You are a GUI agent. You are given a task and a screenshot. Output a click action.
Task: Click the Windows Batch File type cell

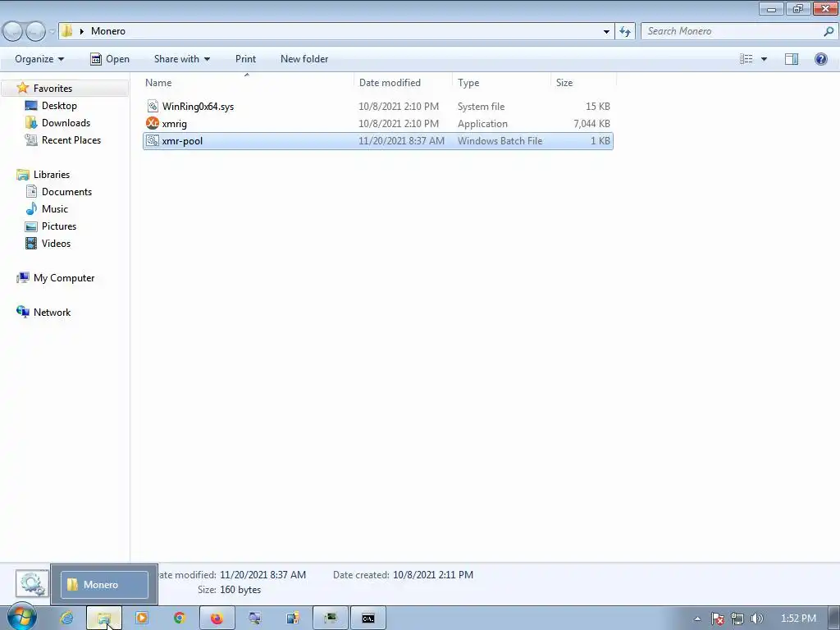coord(500,141)
